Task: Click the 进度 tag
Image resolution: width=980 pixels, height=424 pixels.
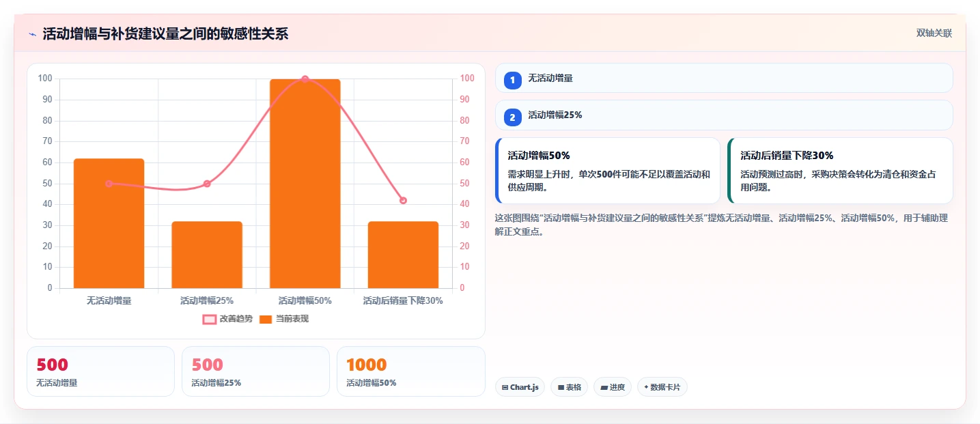Action: [613, 387]
